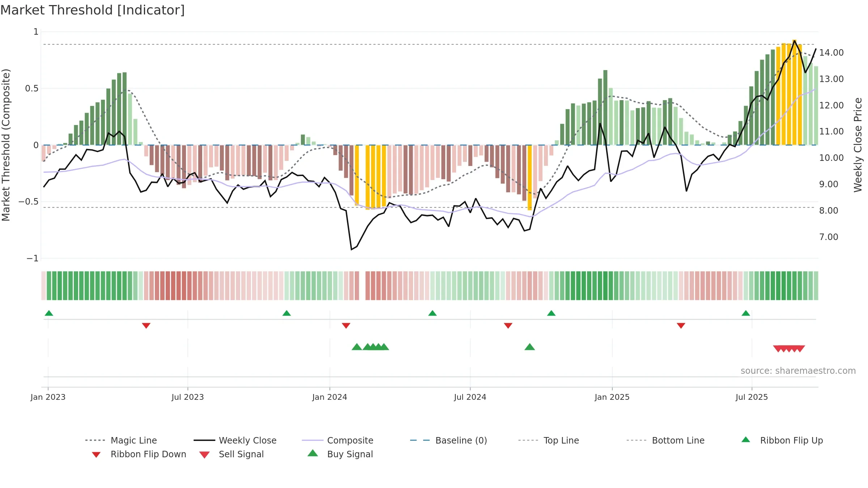Screen dimensions: 868x488
Task: Click the tall dark green bar in December 2024
Action: coord(605,107)
